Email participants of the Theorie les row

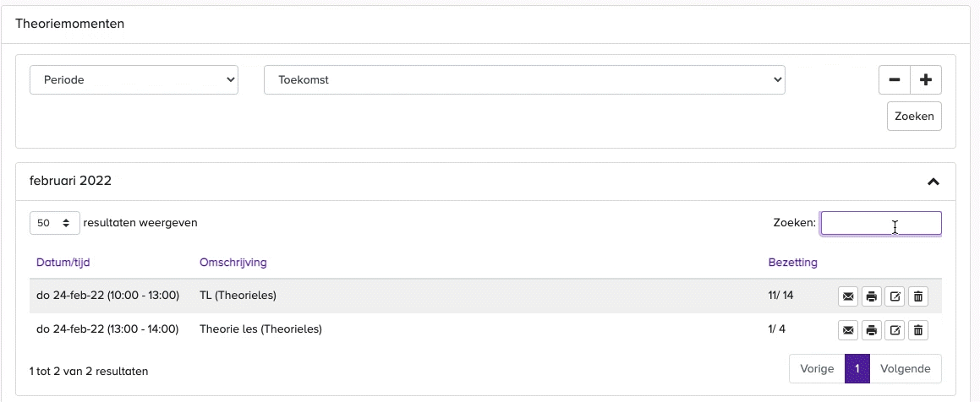click(x=848, y=329)
